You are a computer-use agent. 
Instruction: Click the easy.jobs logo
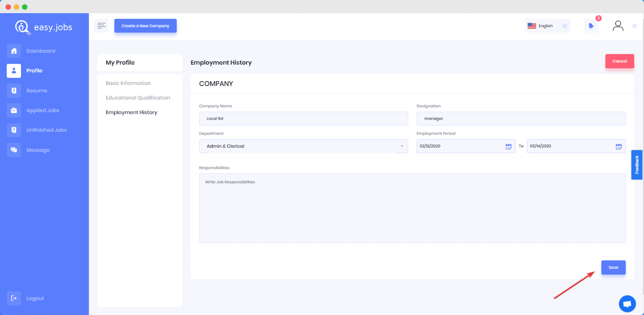tap(43, 27)
